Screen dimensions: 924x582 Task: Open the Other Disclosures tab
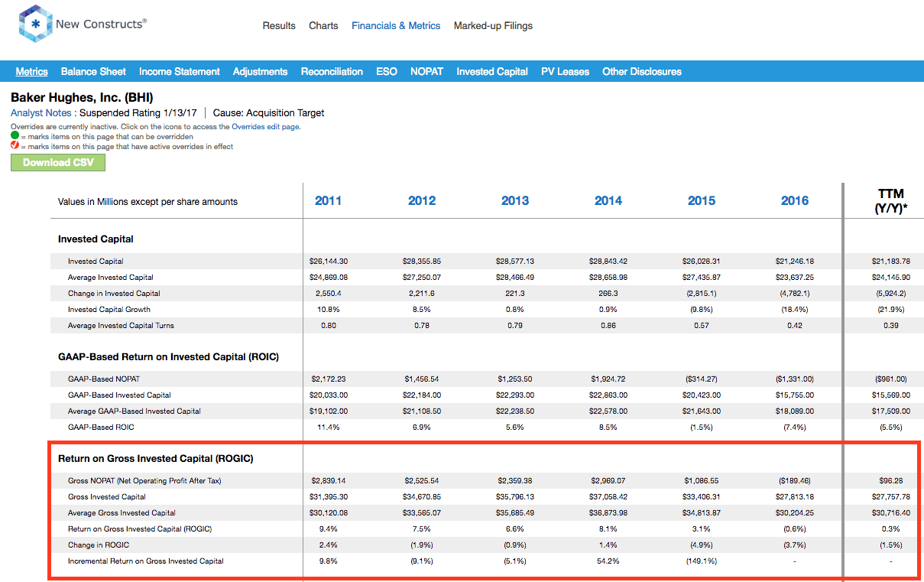click(642, 71)
